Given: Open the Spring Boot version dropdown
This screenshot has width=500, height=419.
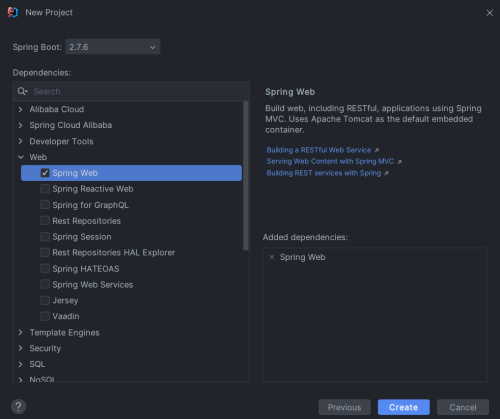Looking at the screenshot, I should tap(113, 47).
